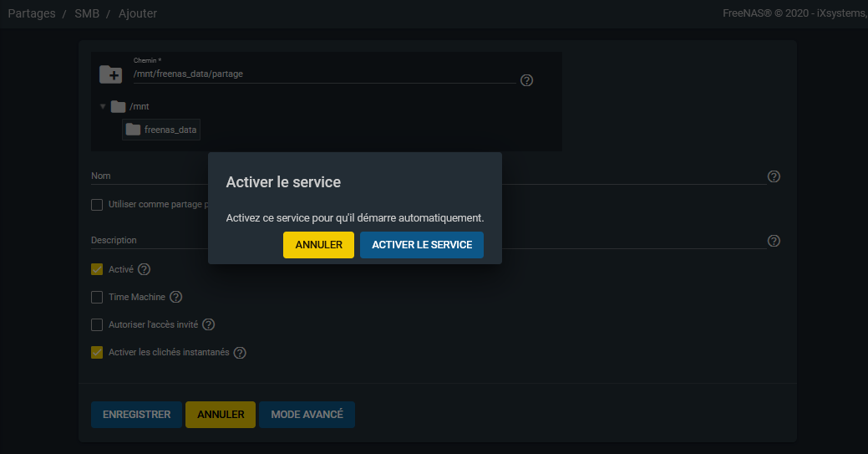Show help for Time Machine option

175,297
